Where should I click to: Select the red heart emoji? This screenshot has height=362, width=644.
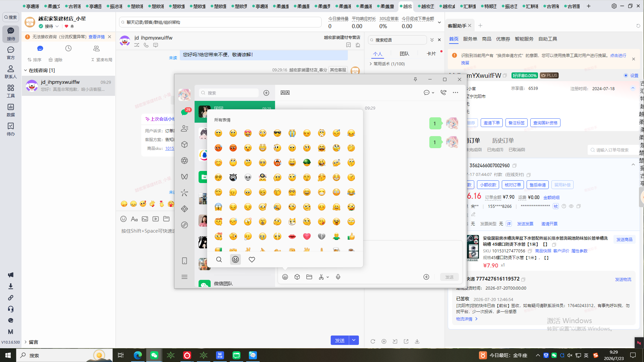click(x=307, y=236)
